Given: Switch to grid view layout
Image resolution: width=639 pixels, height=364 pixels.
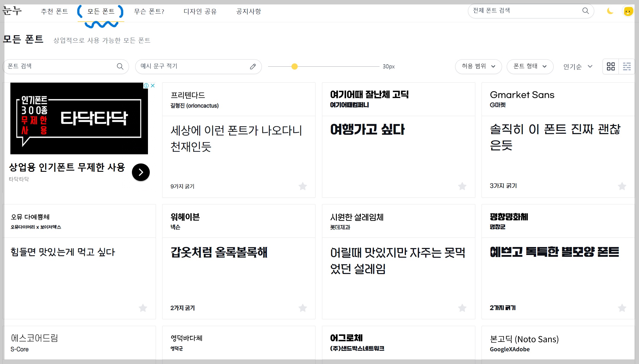Looking at the screenshot, I should pos(611,66).
